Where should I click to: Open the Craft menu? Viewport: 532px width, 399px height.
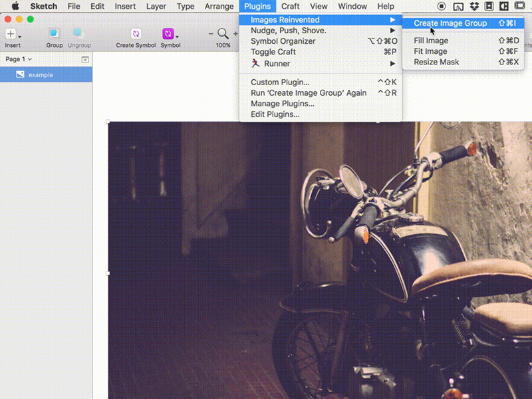click(290, 6)
